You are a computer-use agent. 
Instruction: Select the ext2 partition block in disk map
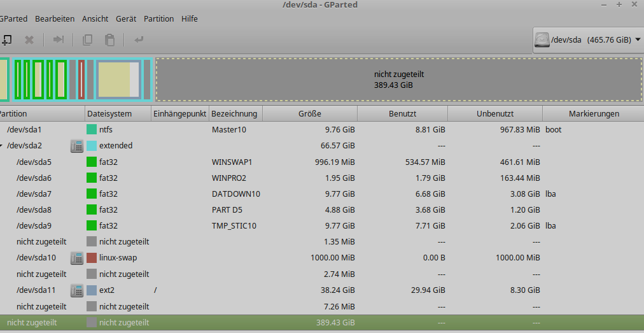pyautogui.click(x=119, y=80)
